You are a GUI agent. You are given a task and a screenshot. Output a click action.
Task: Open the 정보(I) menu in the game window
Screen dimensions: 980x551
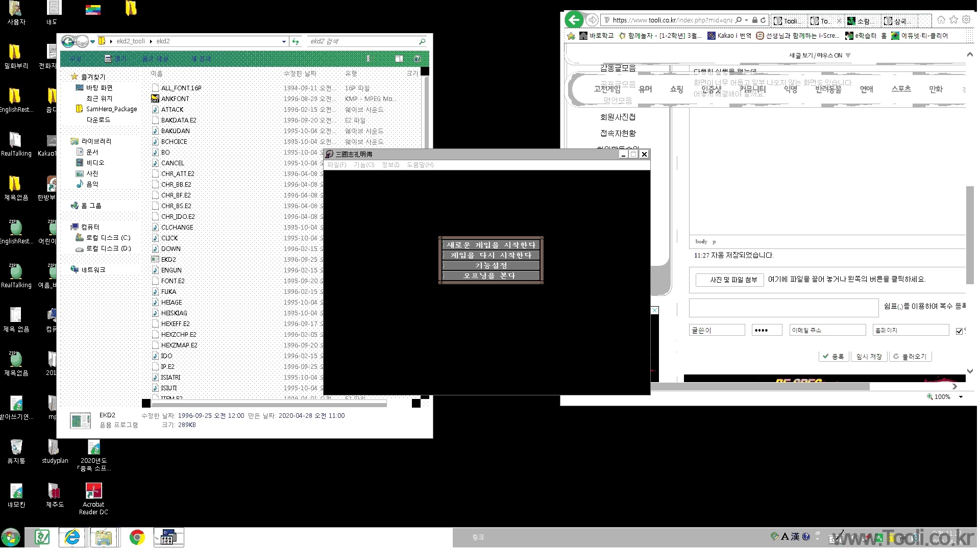tap(390, 165)
